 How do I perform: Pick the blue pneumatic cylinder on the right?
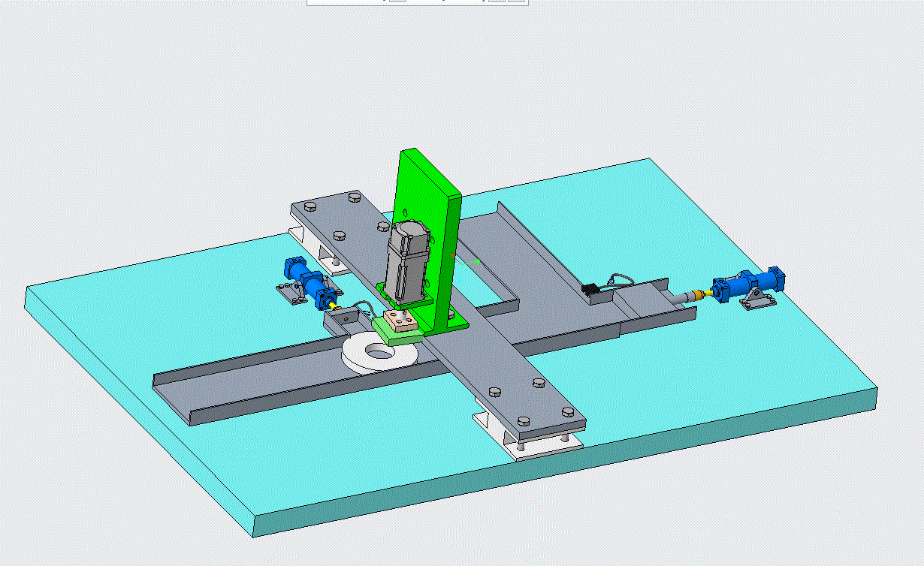pos(749,285)
